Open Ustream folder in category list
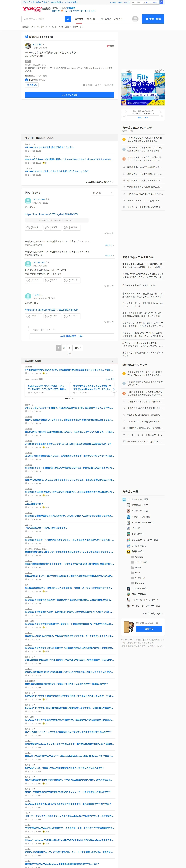Screen dimensions: 186x868 coord(137,583)
